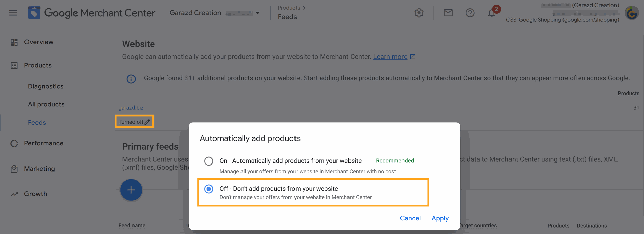Image resolution: width=644 pixels, height=234 pixels.
Task: Click the CSS: Google Shopping label
Action: (562, 20)
